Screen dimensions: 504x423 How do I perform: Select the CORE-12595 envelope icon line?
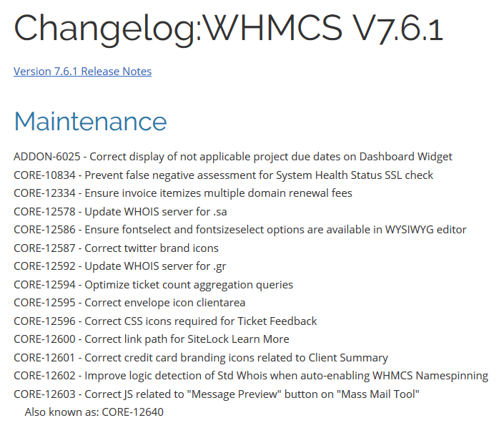click(129, 303)
